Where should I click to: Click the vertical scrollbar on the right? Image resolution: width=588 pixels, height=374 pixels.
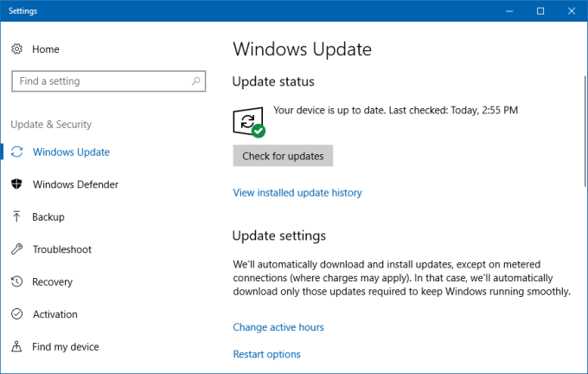585,131
